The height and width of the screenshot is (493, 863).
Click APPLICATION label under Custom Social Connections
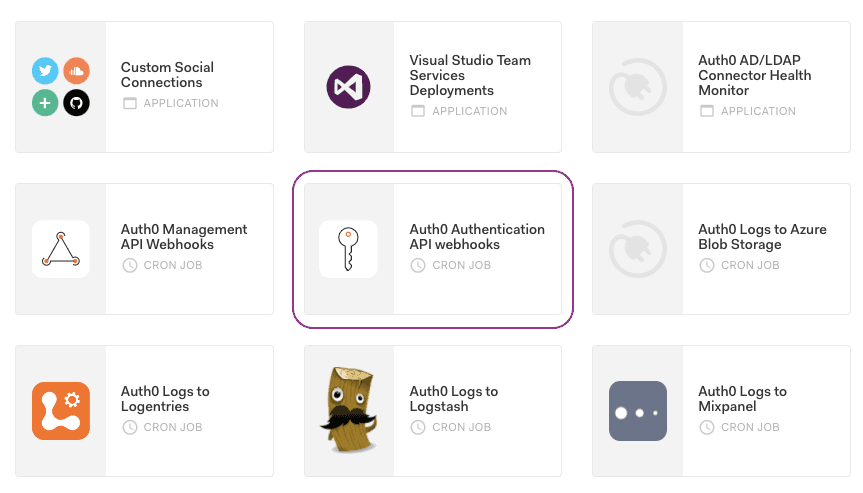click(x=181, y=103)
